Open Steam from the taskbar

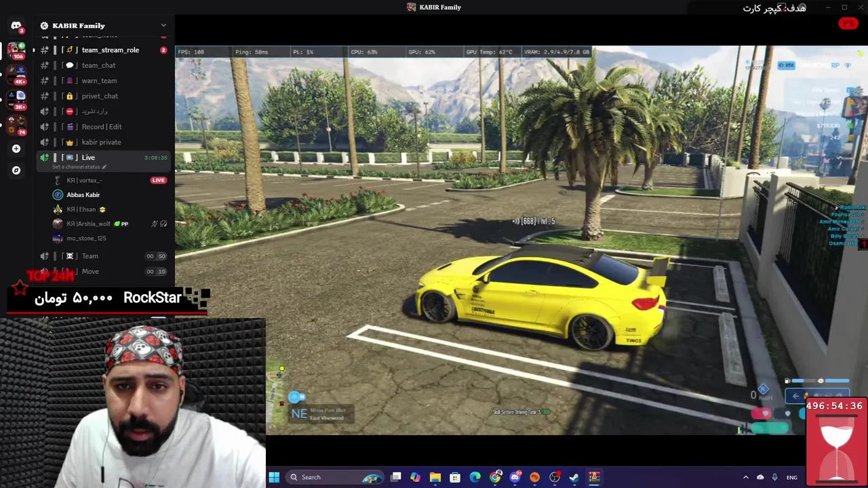[x=574, y=477]
